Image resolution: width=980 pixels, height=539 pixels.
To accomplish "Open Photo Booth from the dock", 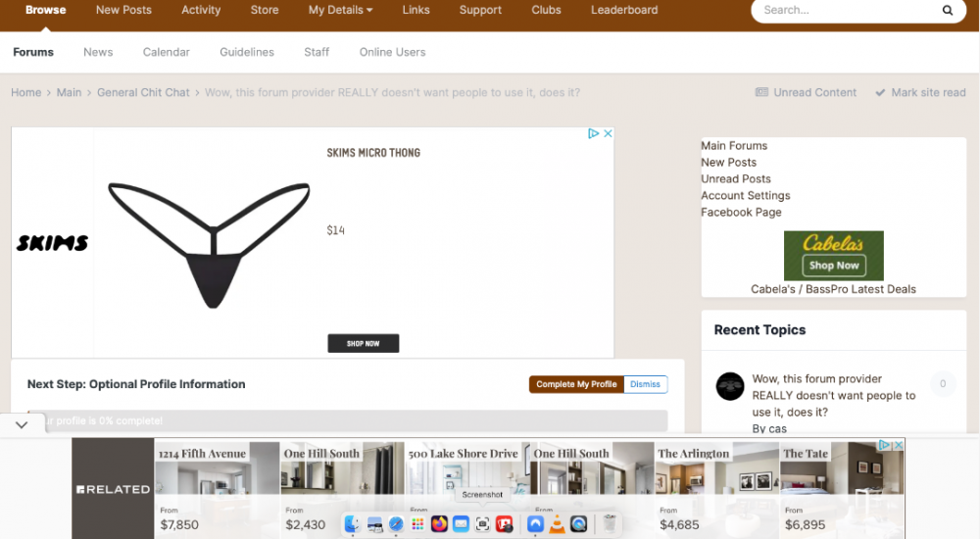I will click(x=505, y=524).
